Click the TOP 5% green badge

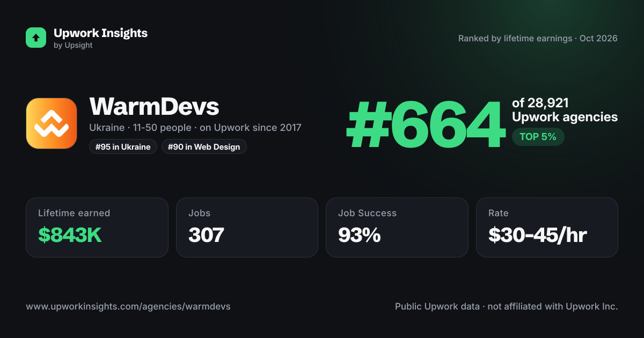coord(538,137)
